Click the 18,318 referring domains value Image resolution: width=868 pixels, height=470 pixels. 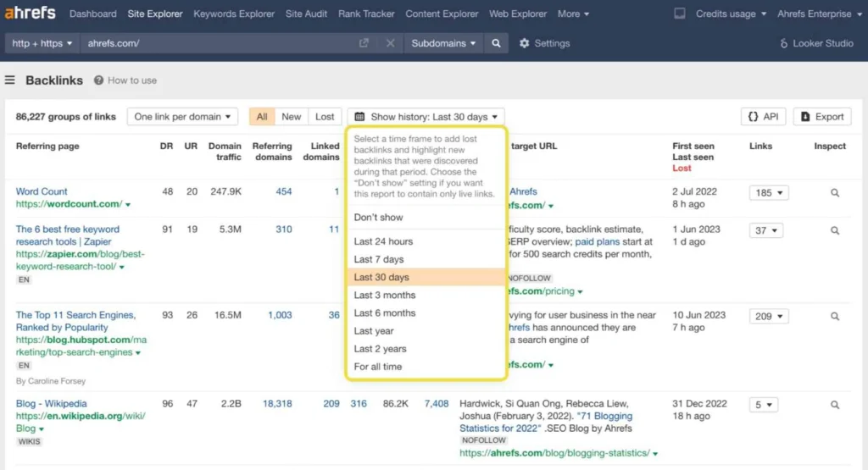(x=277, y=404)
